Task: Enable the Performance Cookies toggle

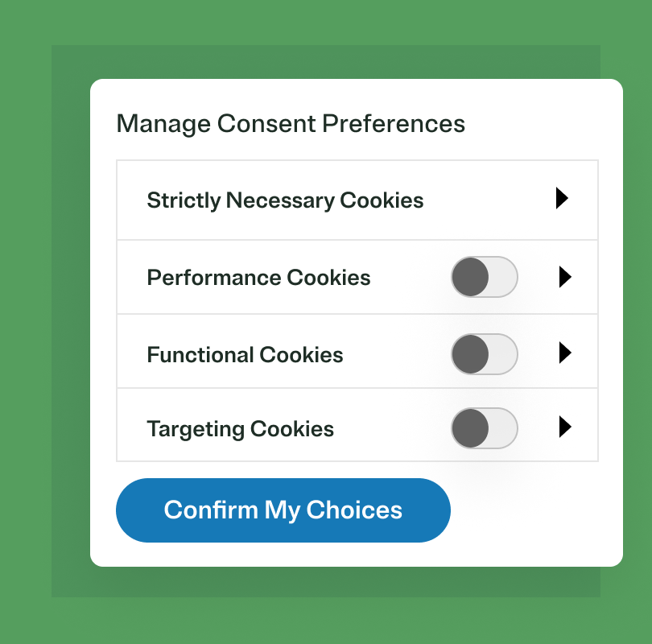Action: [x=484, y=277]
